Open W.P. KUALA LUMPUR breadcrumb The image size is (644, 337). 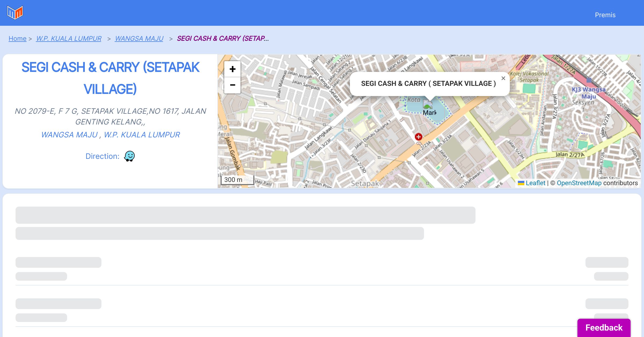tap(69, 39)
